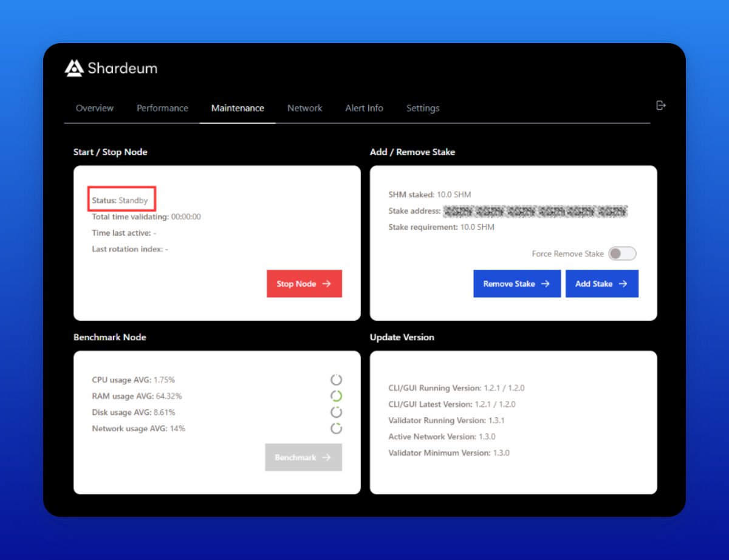Click the greyed Benchmark button
This screenshot has height=560, width=729.
click(x=304, y=457)
